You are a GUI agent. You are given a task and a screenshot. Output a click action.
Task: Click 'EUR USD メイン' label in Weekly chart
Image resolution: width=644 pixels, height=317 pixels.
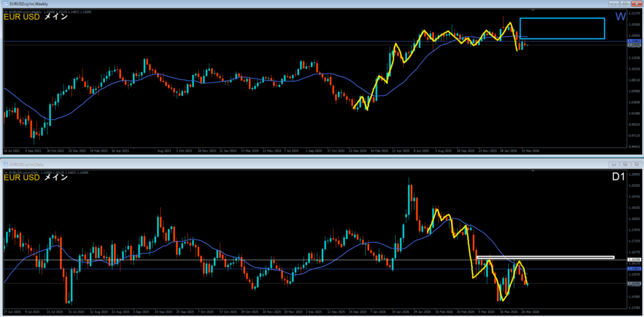(36, 17)
